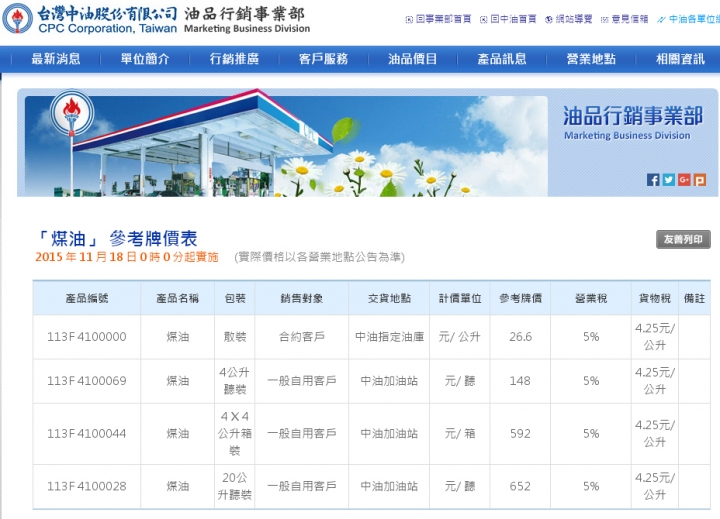Click the 回事業部首頁 link
This screenshot has height=519, width=720.
(439, 19)
